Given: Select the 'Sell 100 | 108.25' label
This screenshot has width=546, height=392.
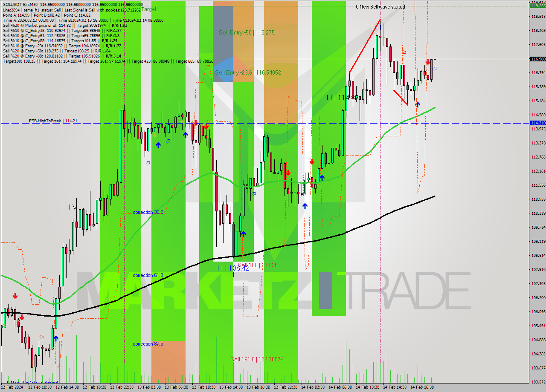Looking at the screenshot, I should (x=258, y=265).
